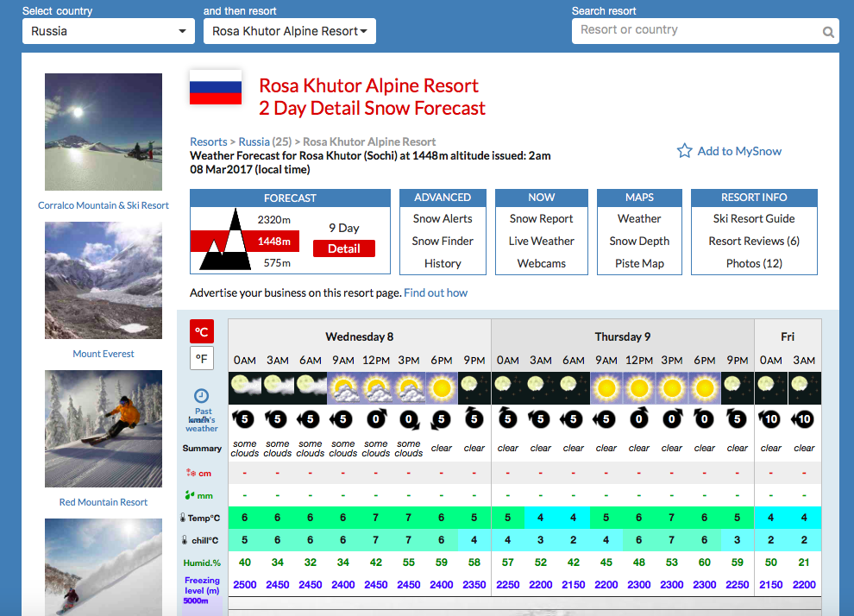Image resolution: width=854 pixels, height=616 pixels.
Task: Click the mountain elevation graphic
Action: 225,240
